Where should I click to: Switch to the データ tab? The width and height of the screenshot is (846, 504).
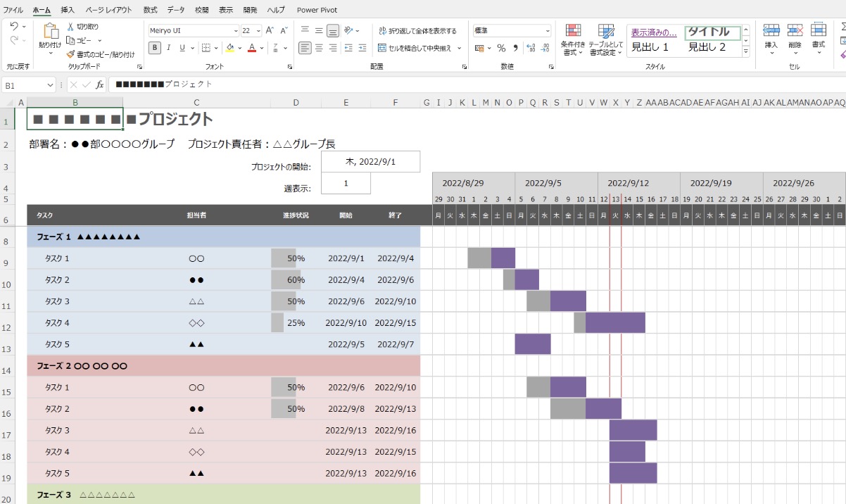coord(176,10)
